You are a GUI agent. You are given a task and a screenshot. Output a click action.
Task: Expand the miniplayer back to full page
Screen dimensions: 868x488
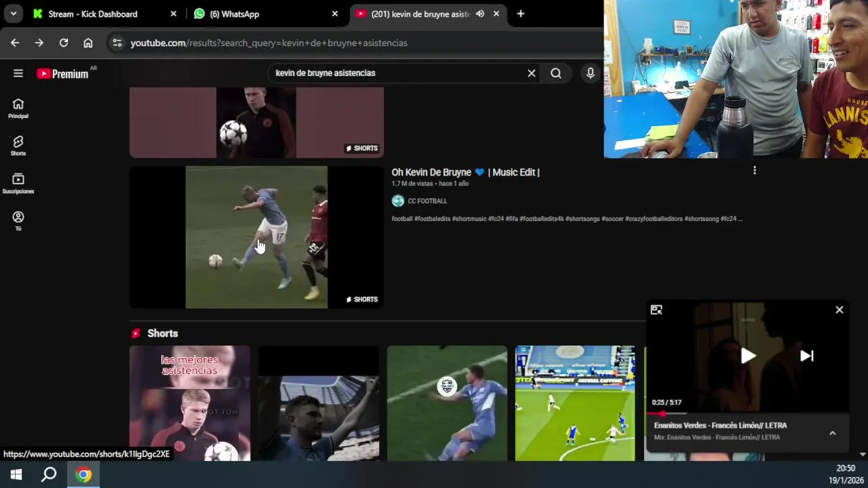[656, 310]
